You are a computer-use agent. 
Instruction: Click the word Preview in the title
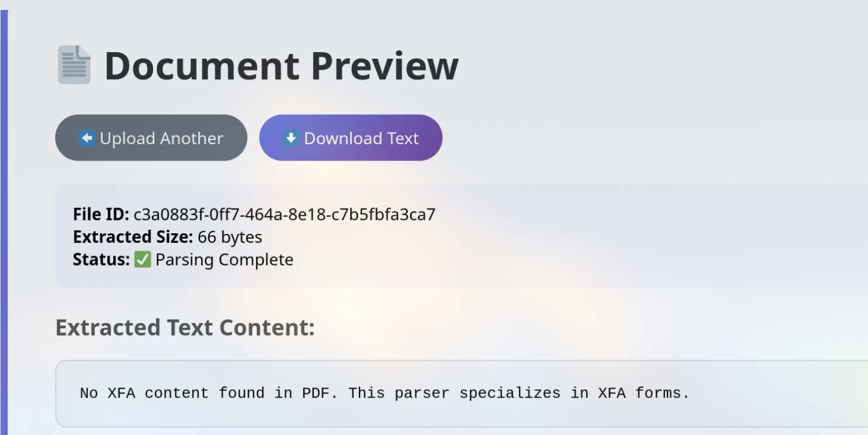point(384,66)
